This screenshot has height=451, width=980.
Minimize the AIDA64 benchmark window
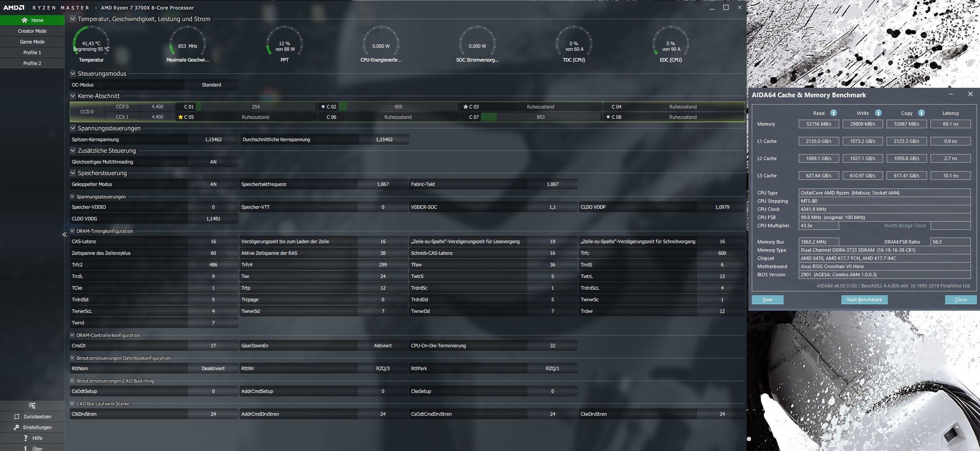click(x=950, y=94)
